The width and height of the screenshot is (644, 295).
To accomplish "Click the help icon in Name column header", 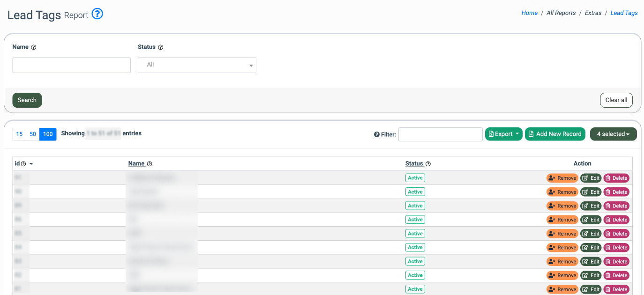I will [x=150, y=164].
